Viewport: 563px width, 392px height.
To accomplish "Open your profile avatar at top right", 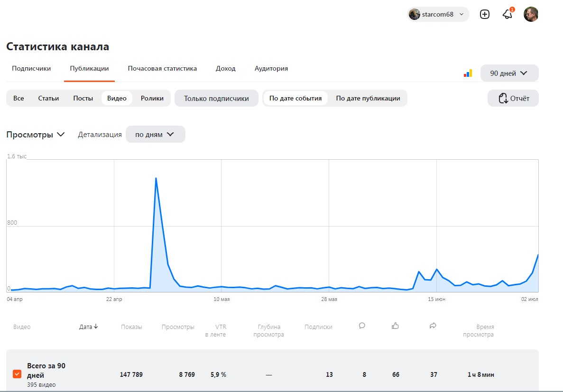I will [x=531, y=14].
